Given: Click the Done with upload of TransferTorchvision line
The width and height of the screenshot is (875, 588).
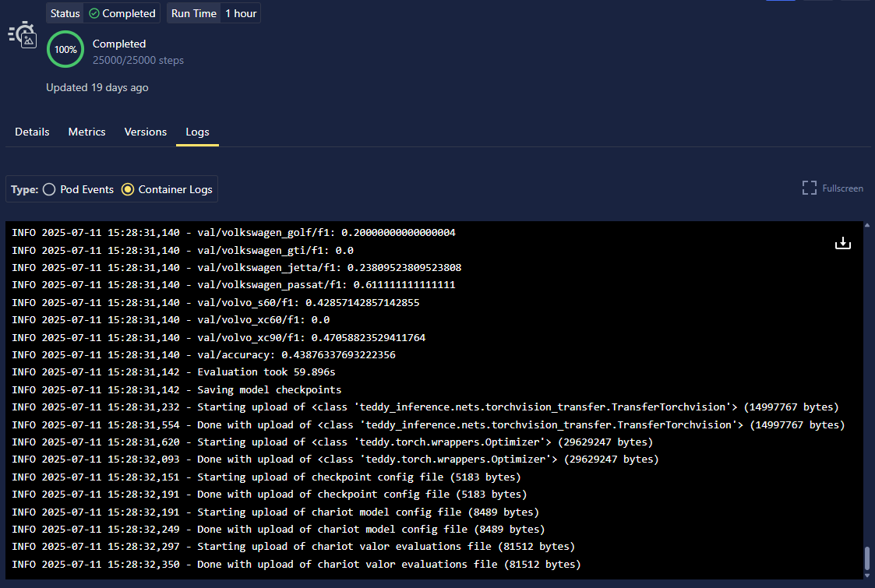Looking at the screenshot, I should tap(428, 425).
